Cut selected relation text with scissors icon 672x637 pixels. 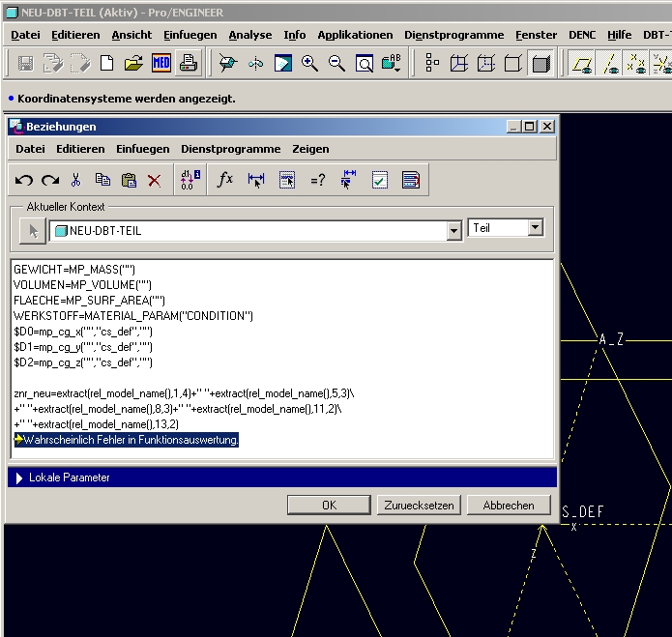pyautogui.click(x=75, y=180)
